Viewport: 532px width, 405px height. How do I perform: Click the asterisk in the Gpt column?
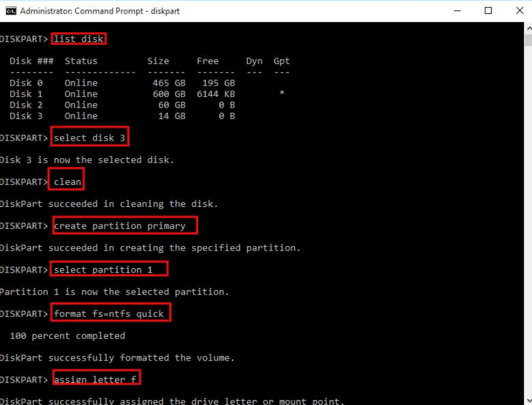click(281, 92)
